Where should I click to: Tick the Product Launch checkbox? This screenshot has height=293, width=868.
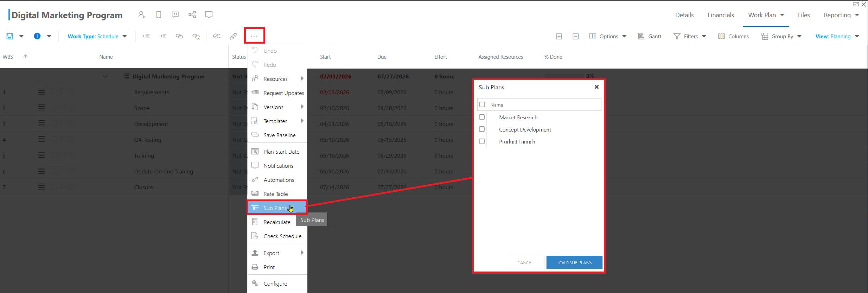point(482,141)
